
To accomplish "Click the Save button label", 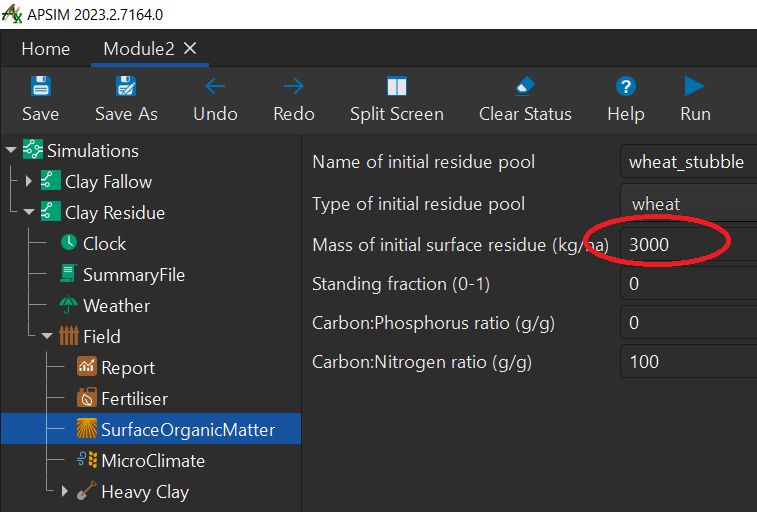I will tap(41, 114).
